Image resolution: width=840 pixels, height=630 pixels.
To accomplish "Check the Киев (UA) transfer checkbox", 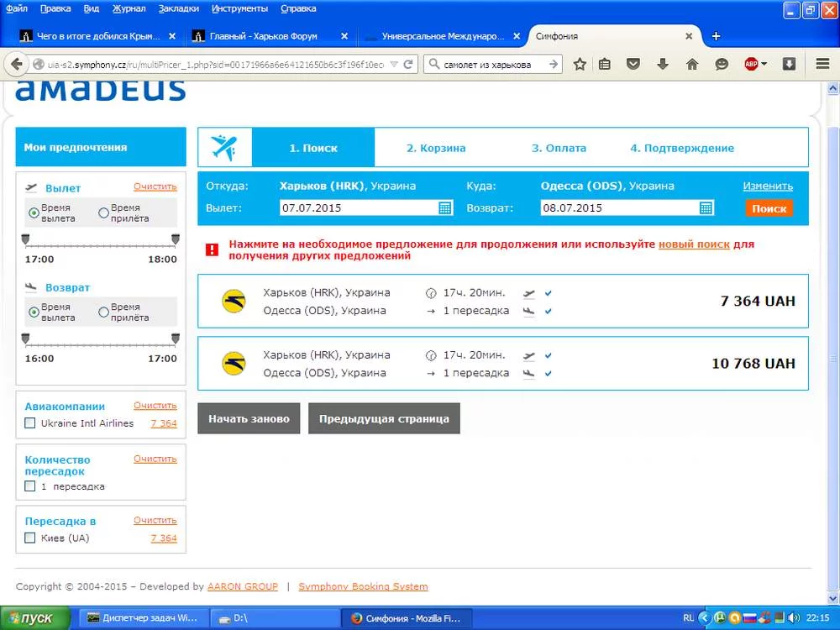I will 30,538.
